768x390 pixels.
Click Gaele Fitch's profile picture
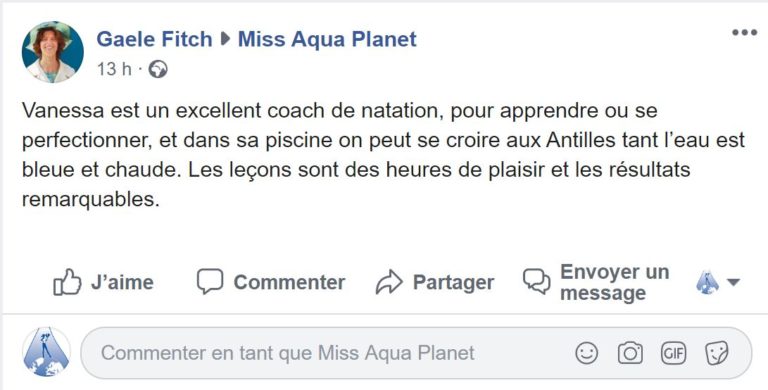point(52,52)
